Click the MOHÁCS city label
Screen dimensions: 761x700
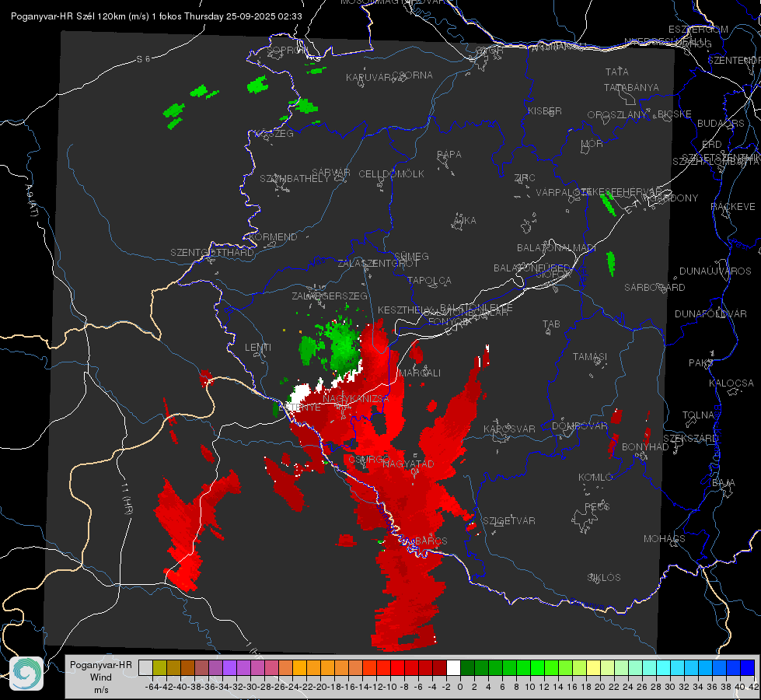pyautogui.click(x=664, y=539)
